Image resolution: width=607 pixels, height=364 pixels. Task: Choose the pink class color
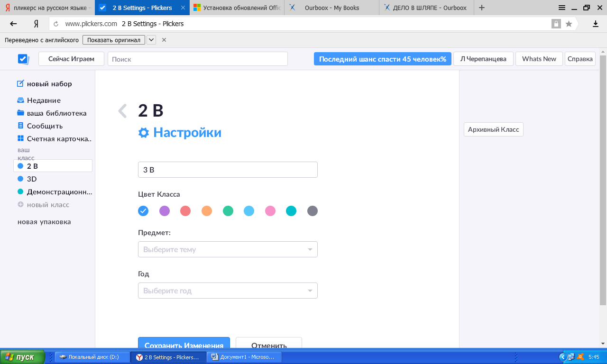coord(270,211)
